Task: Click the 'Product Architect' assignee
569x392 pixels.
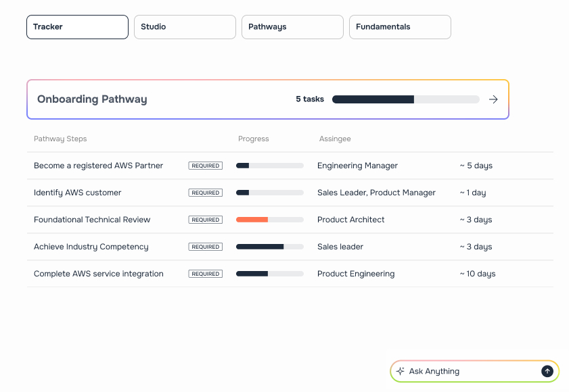Action: coord(351,220)
